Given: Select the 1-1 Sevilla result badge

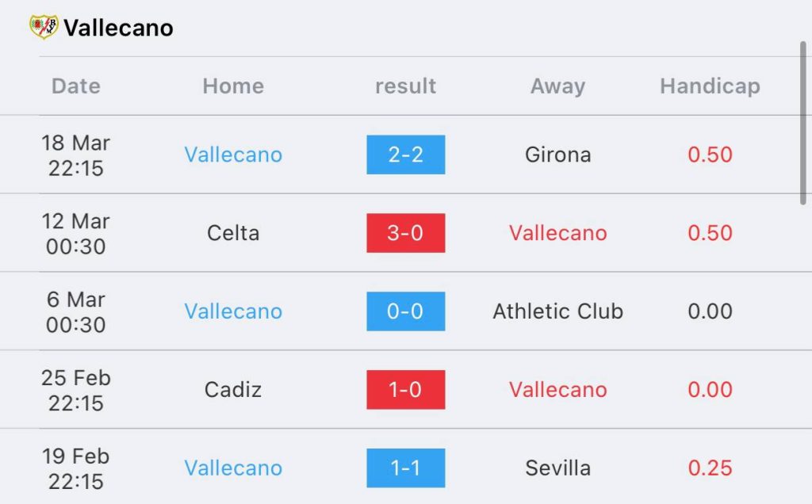Looking at the screenshot, I should click(405, 468).
